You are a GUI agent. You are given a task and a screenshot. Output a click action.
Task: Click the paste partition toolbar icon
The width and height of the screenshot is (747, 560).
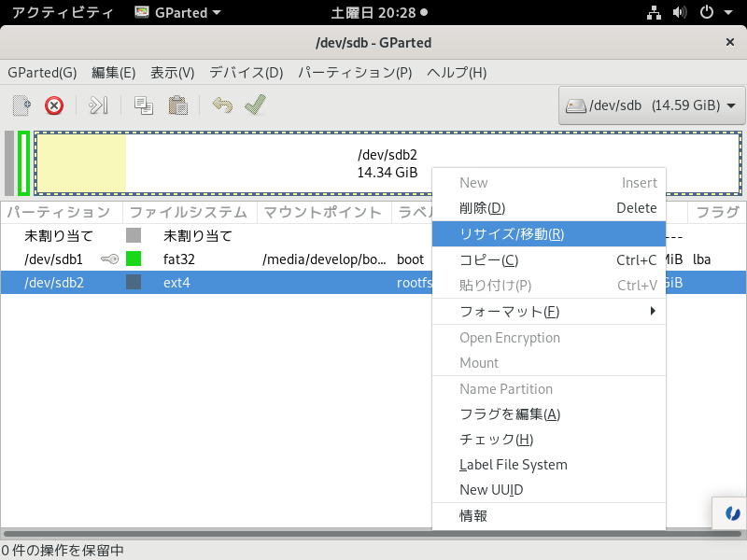click(x=177, y=105)
